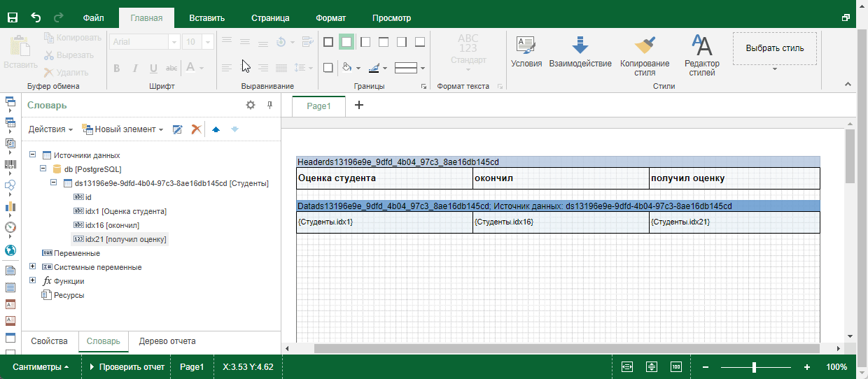The width and height of the screenshot is (868, 379).
Task: Fit the page width zoom icon
Action: click(x=626, y=367)
